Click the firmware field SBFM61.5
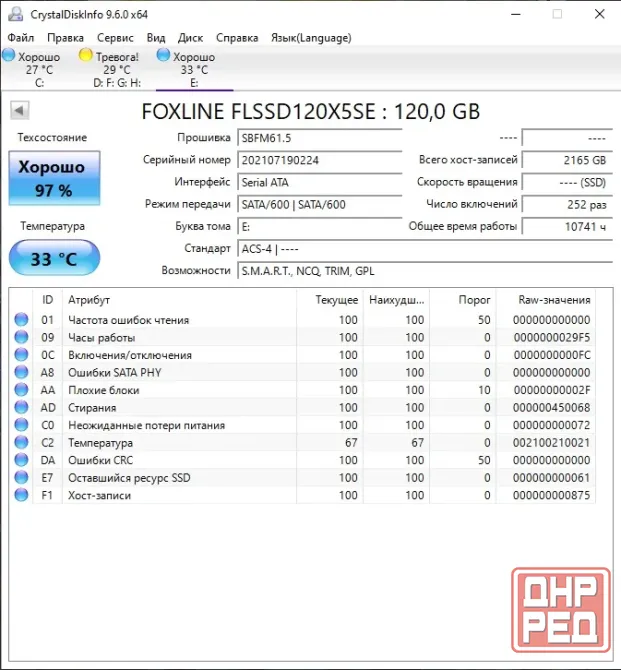This screenshot has height=670, width=621. (x=320, y=138)
